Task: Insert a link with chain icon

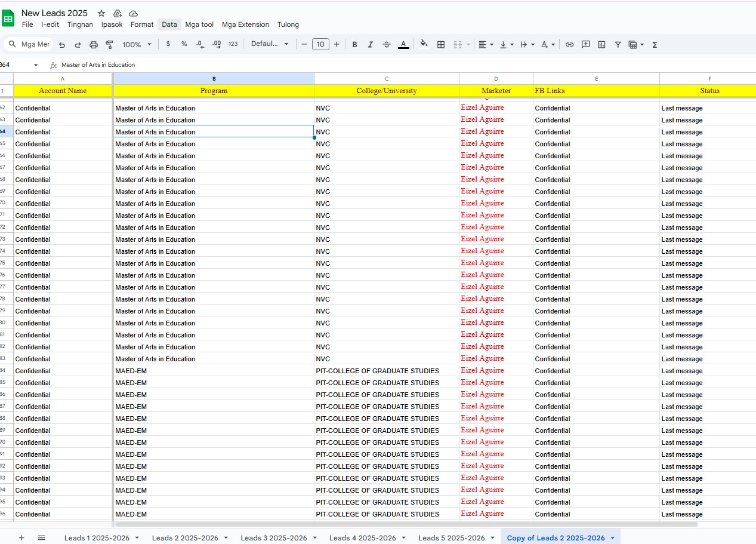Action: [570, 45]
